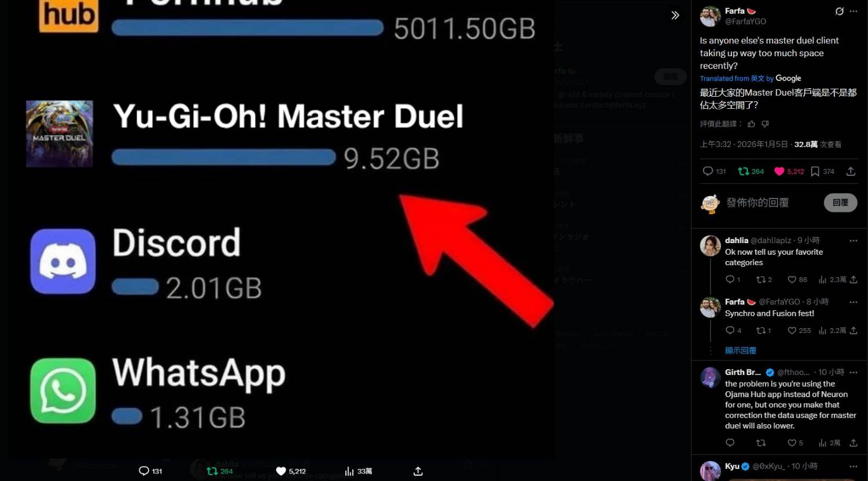The height and width of the screenshot is (481, 868).
Task: Click the gray reply submit button
Action: (x=840, y=203)
